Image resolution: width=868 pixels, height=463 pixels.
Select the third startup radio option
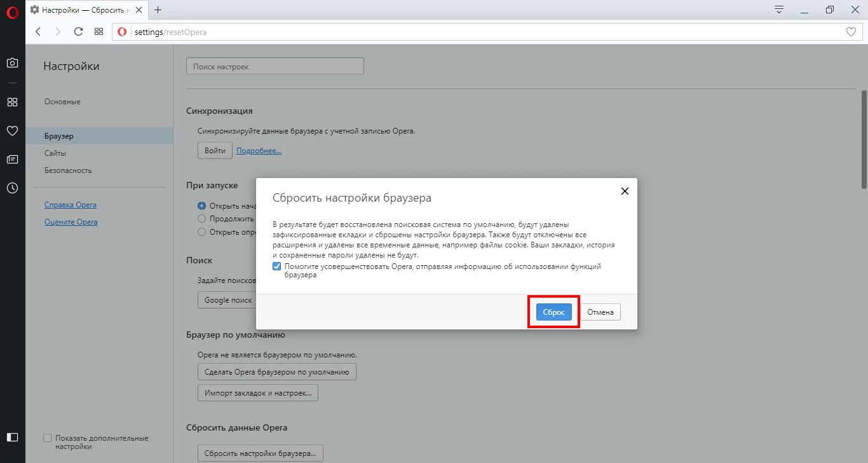point(202,232)
